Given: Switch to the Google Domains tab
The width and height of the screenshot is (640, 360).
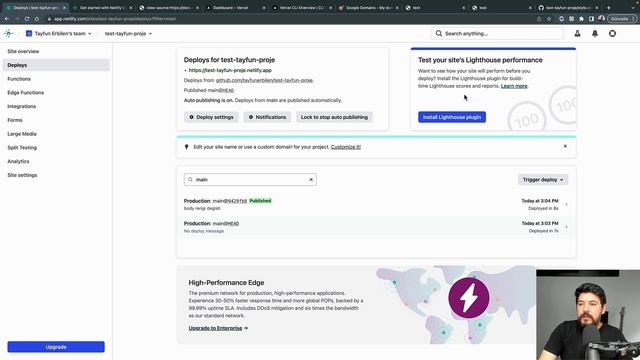Looking at the screenshot, I should [x=369, y=8].
